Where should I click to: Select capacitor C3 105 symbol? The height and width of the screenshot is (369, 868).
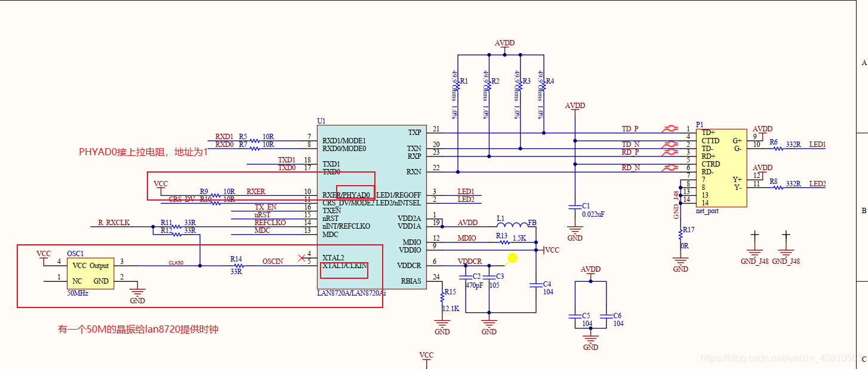click(489, 276)
